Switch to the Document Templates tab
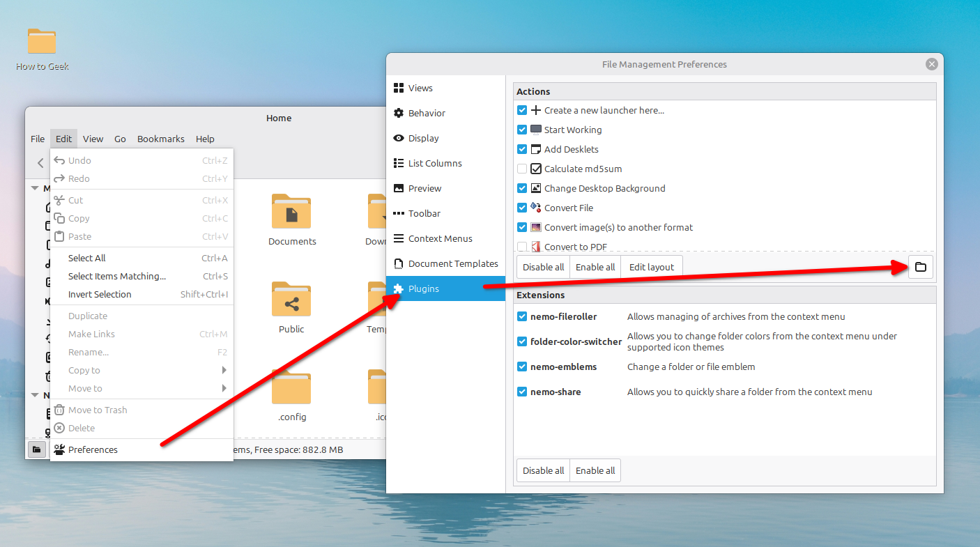 point(445,263)
